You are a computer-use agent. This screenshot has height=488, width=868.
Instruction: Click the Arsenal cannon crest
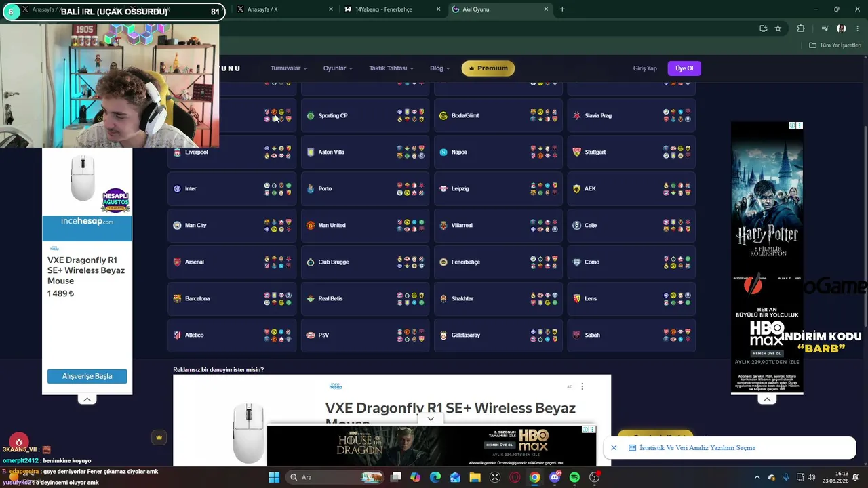(x=177, y=262)
